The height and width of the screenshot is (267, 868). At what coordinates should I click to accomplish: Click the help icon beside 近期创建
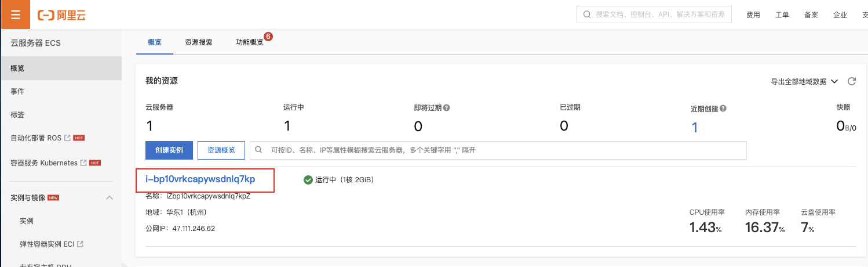coord(723,109)
